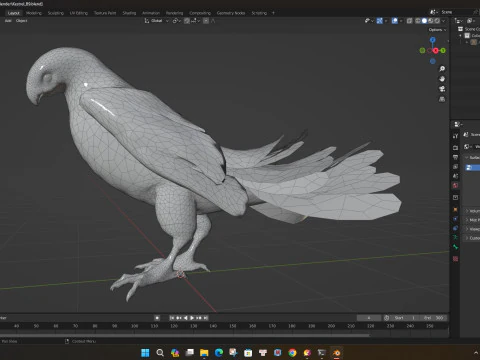This screenshot has width=480, height=360.
Task: Open object type visibility dropdown
Action: point(369,21)
